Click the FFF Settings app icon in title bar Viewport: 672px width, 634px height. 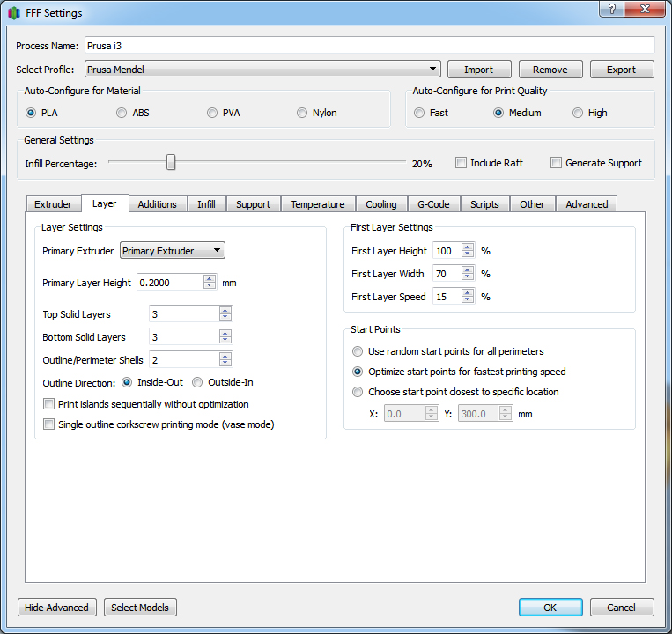click(x=14, y=13)
